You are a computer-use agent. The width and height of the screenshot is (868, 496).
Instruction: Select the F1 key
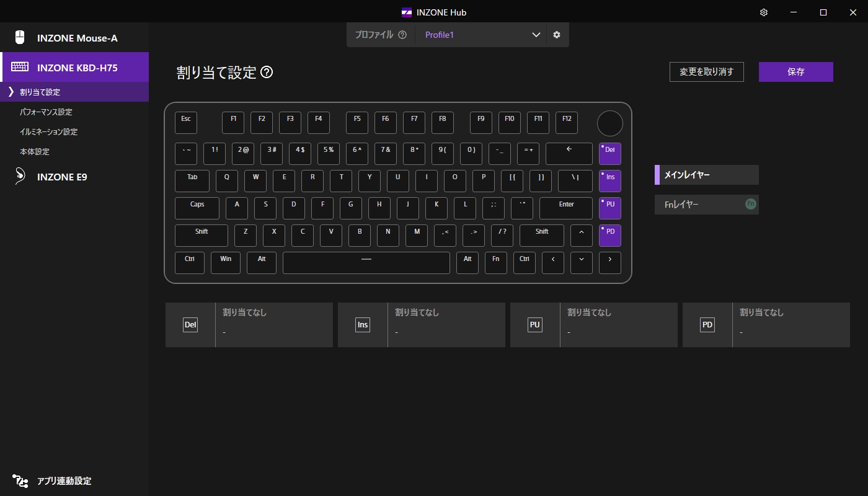233,123
